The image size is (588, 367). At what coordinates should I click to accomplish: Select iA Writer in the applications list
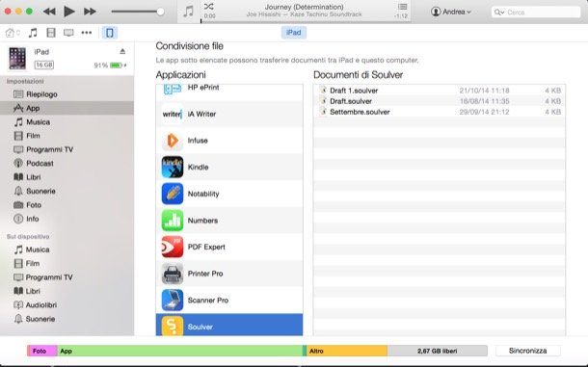pos(229,114)
